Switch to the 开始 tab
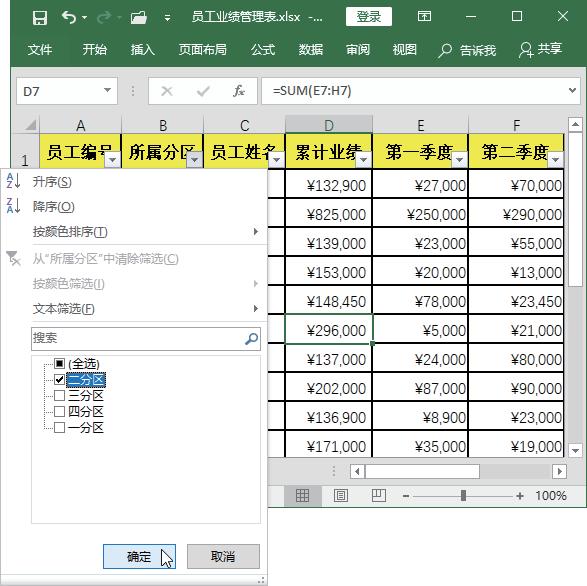587x586 pixels. (x=95, y=49)
